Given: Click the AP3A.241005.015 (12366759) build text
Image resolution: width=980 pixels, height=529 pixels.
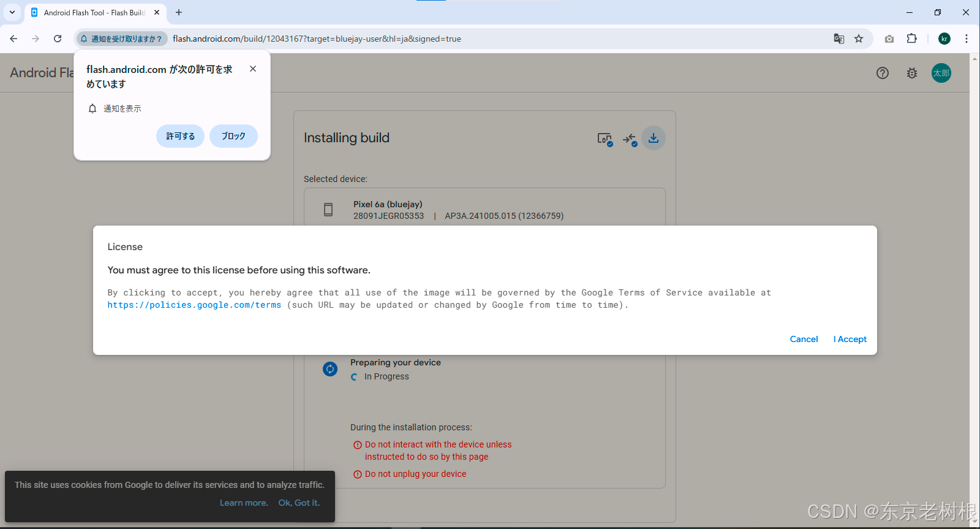Looking at the screenshot, I should point(504,216).
